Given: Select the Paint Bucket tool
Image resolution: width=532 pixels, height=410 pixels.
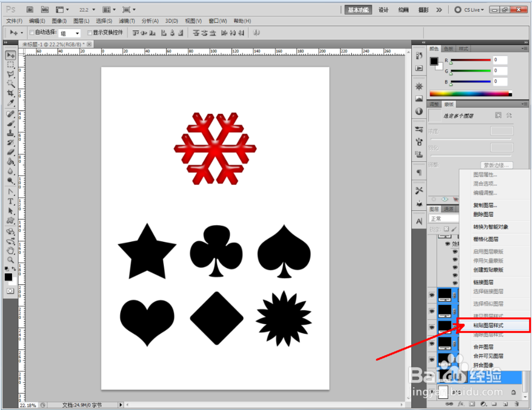Looking at the screenshot, I should (x=11, y=161).
